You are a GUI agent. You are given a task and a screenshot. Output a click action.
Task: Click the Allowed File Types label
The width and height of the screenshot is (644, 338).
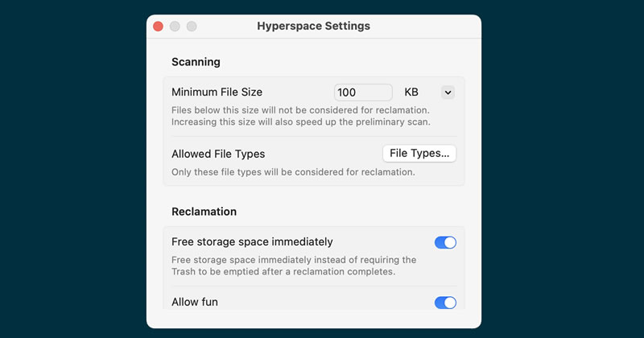click(218, 154)
